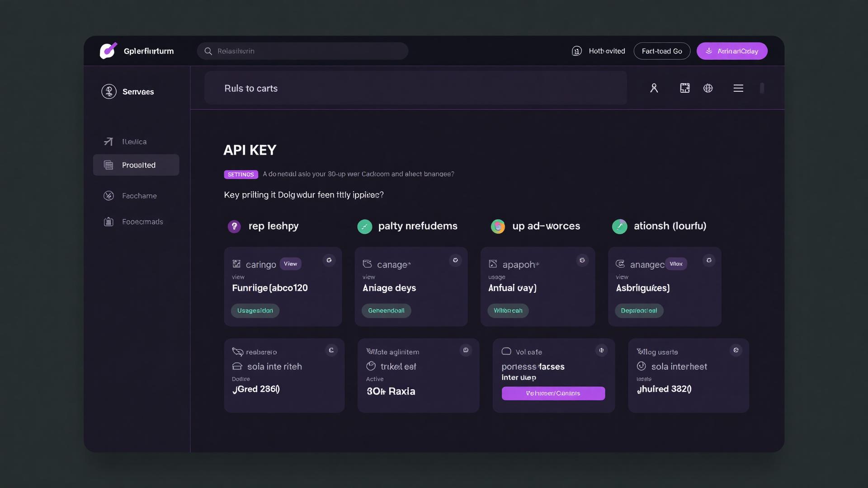Click the Ruls to carts search field

415,88
